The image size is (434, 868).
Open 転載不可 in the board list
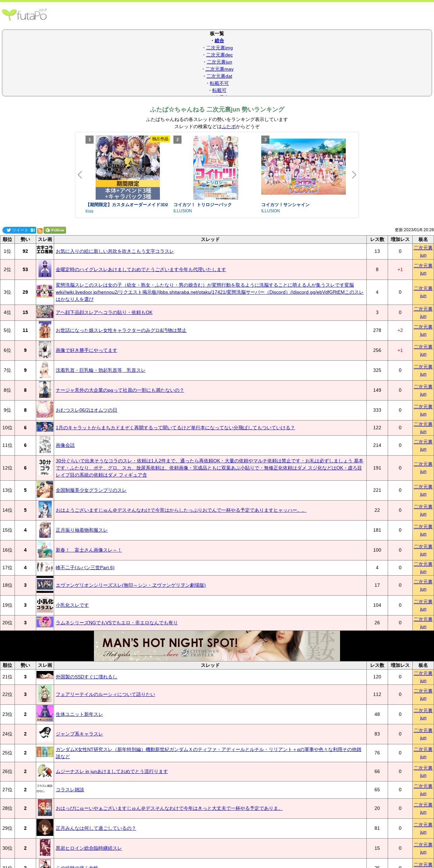pos(219,83)
